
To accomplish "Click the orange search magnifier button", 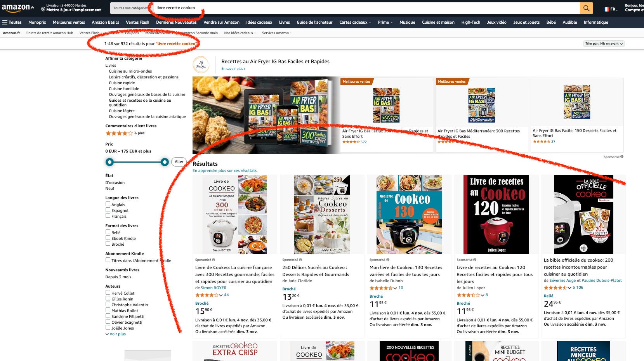I will pos(586,8).
